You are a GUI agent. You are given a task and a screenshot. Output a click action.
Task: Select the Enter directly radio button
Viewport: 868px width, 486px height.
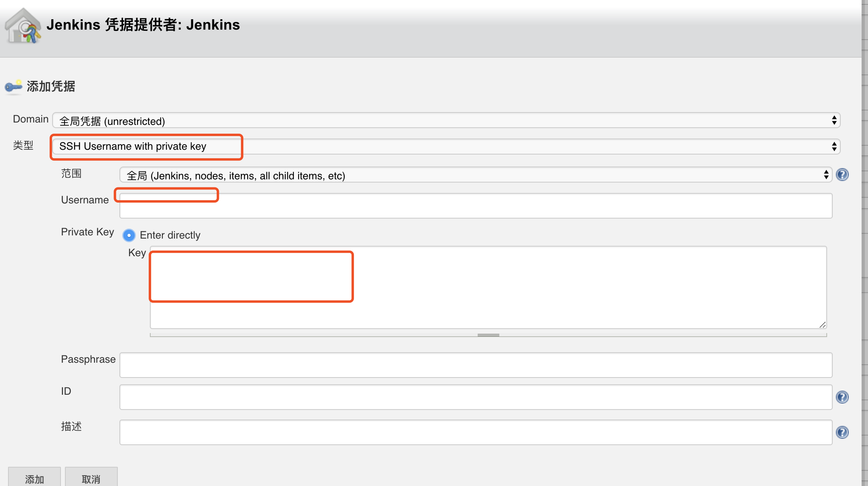click(x=129, y=235)
